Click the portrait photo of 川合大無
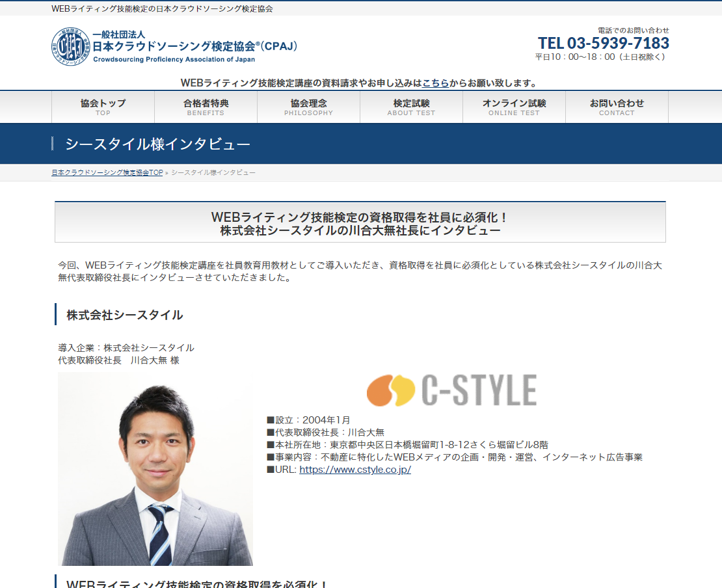This screenshot has width=722, height=588. point(155,469)
